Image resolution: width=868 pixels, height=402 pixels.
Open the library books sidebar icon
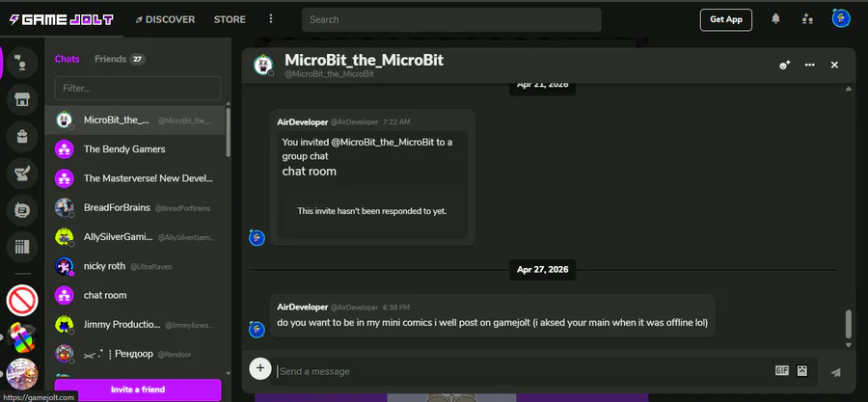22,247
